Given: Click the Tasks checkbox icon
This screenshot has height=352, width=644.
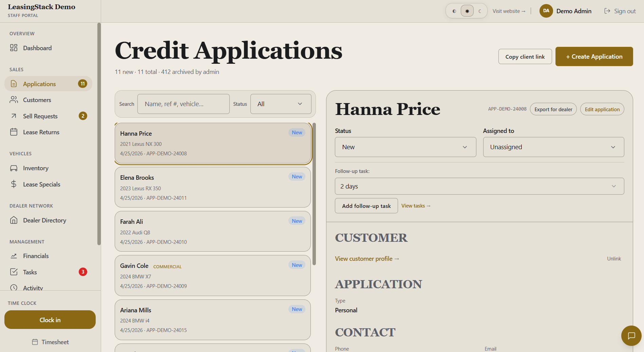Looking at the screenshot, I should pos(14,272).
